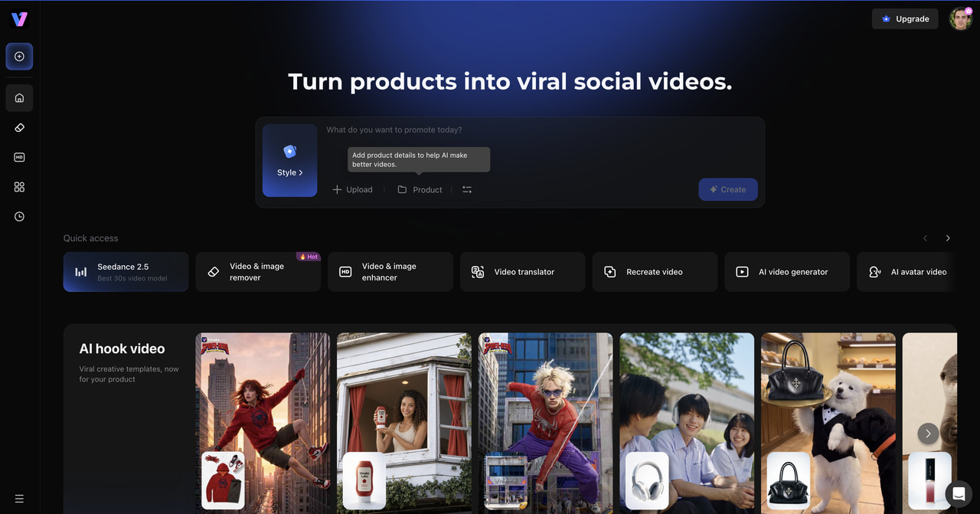Open the ketchup bottle window template
The image size is (980, 514).
(x=404, y=423)
